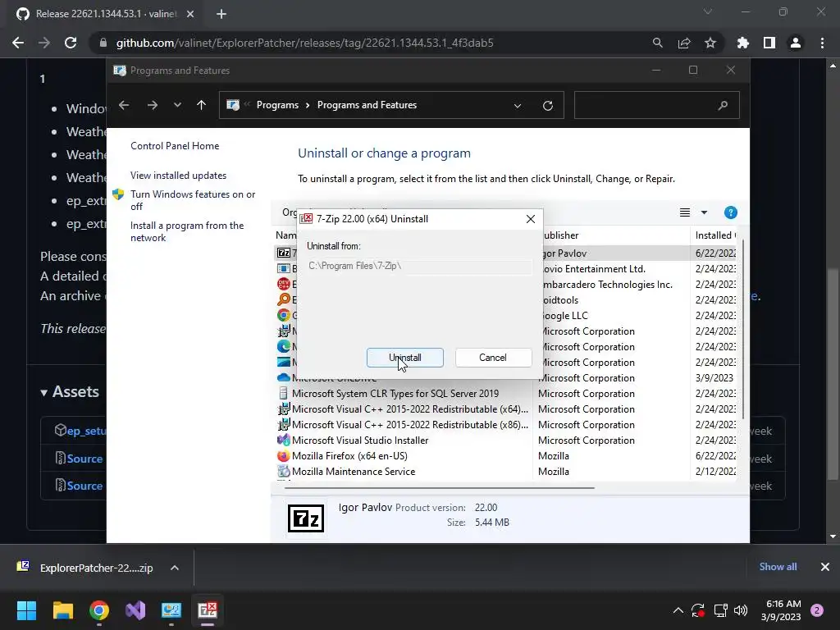Screen dimensions: 840x630
Task: Open View installed updates link
Action: tap(178, 176)
